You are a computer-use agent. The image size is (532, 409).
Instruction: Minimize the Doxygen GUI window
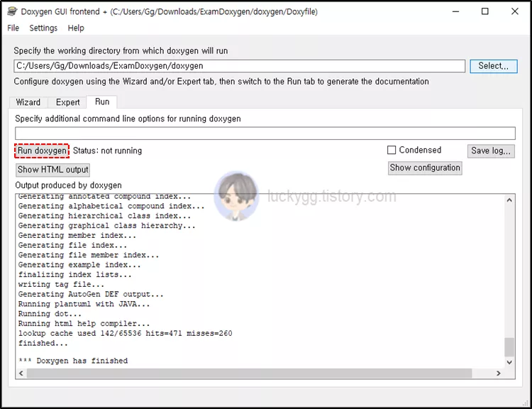[x=455, y=11]
